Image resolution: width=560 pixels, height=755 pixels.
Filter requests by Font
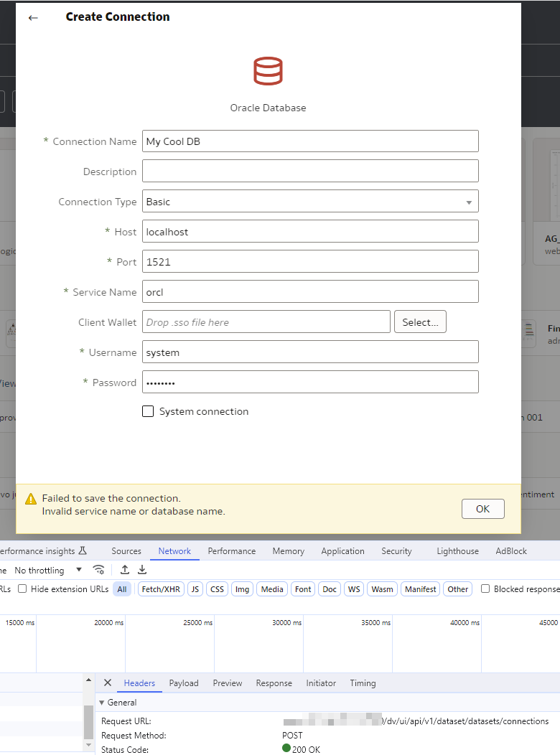click(x=303, y=589)
